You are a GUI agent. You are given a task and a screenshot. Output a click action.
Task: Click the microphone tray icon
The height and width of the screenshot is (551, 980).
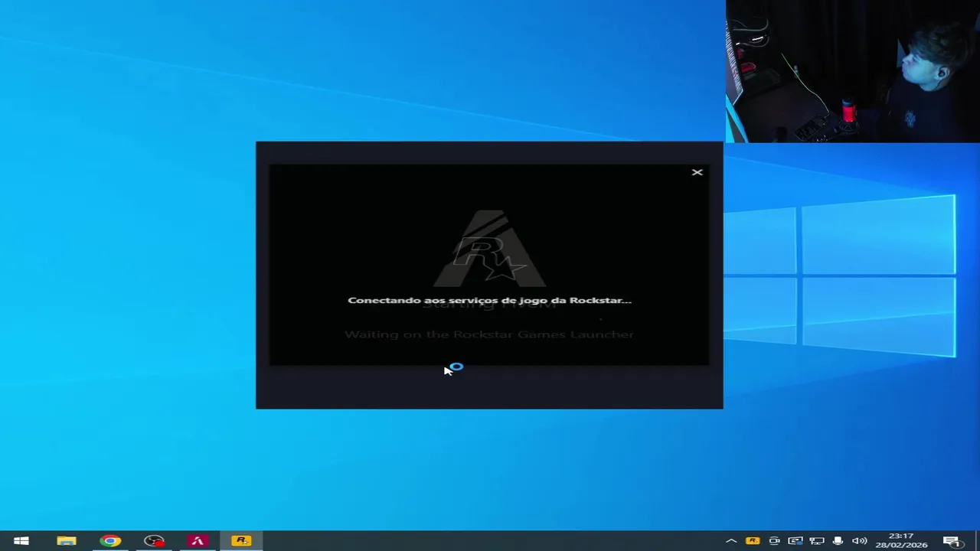pos(838,541)
